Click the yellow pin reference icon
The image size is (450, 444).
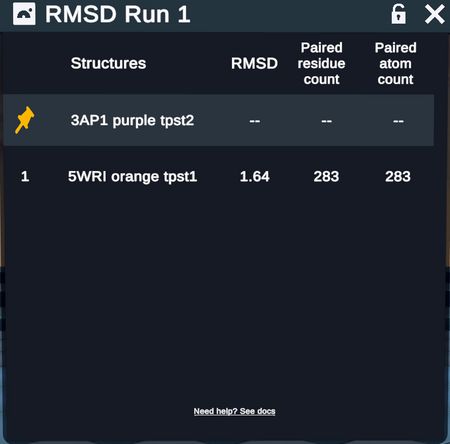click(x=24, y=120)
